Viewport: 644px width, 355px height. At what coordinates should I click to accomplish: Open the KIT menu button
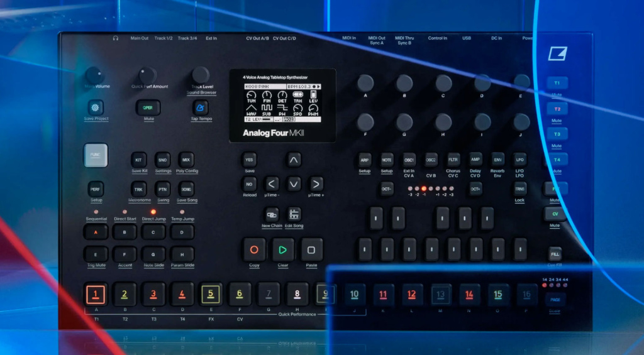[139, 160]
